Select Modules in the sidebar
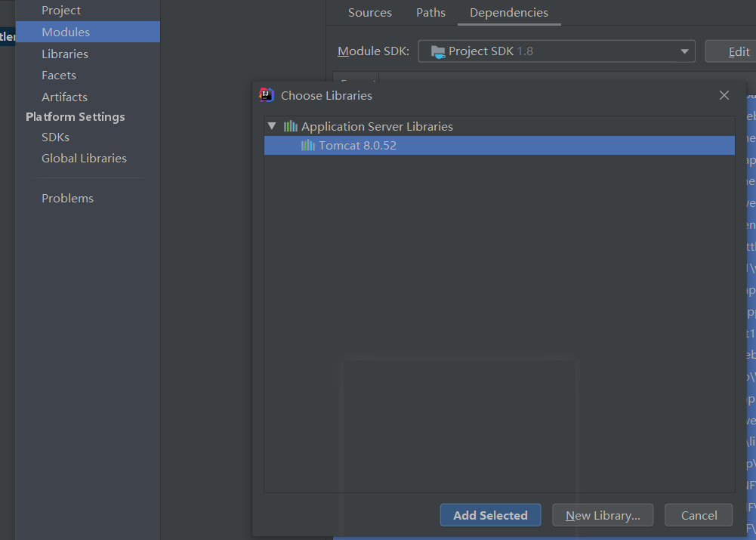Image resolution: width=756 pixels, height=540 pixels. [88, 32]
